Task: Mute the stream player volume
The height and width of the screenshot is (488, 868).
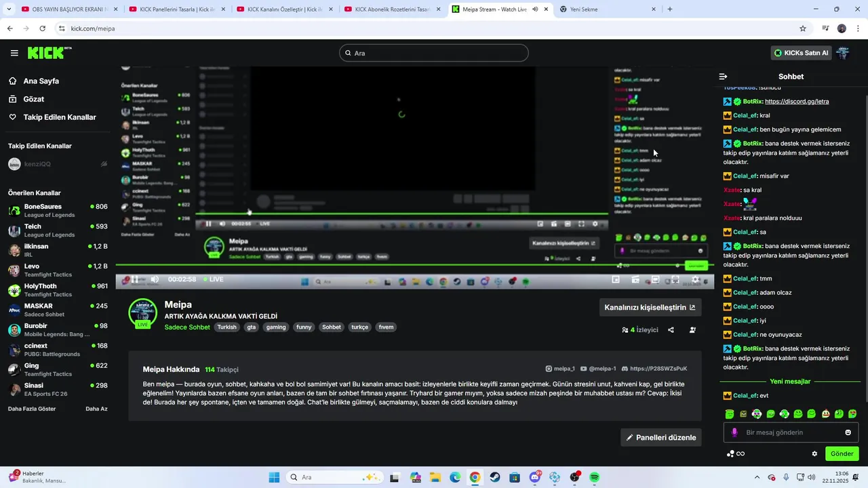Action: point(155,279)
